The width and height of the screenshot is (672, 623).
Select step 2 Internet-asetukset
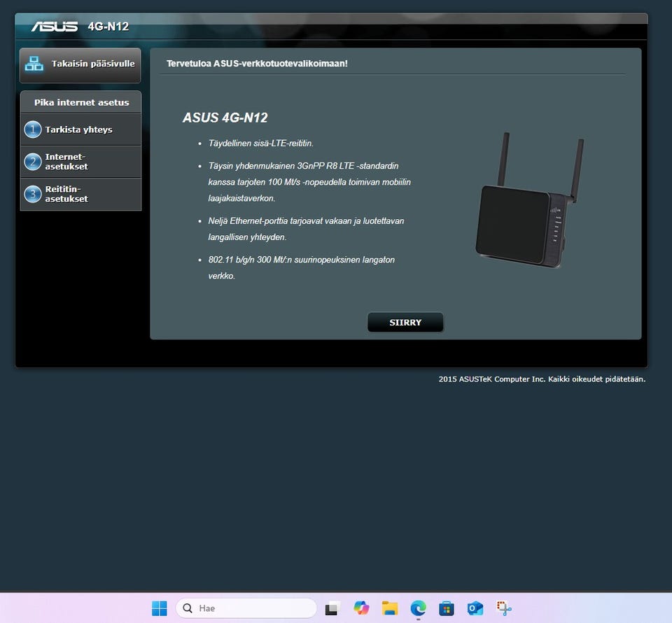coord(81,162)
